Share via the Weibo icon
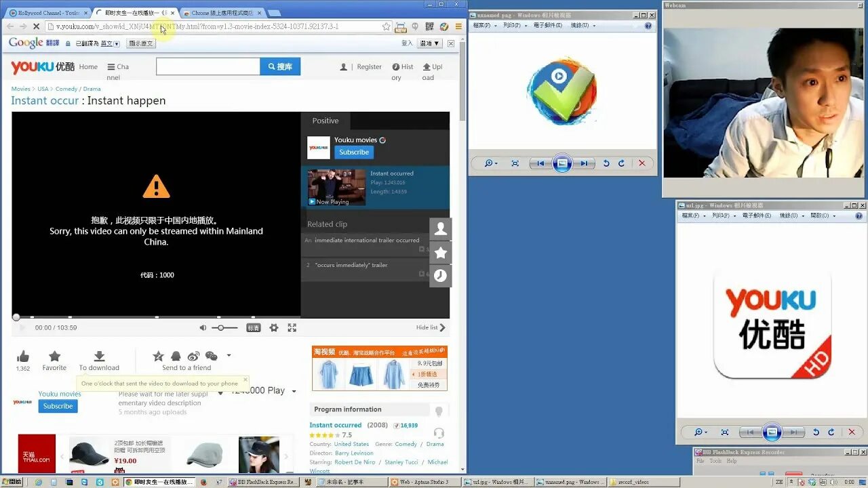 pyautogui.click(x=193, y=357)
